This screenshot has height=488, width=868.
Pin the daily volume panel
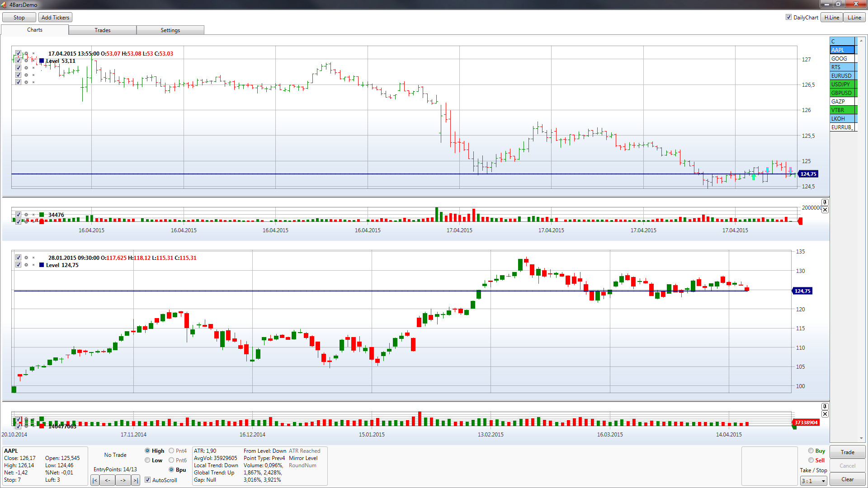click(x=825, y=407)
